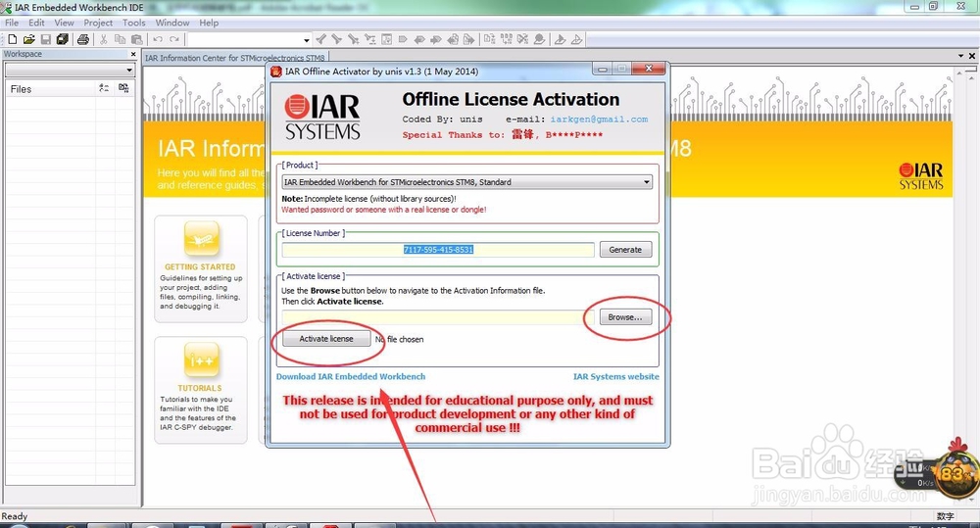This screenshot has height=528, width=980.
Task: Open the Help menu
Action: click(x=209, y=23)
